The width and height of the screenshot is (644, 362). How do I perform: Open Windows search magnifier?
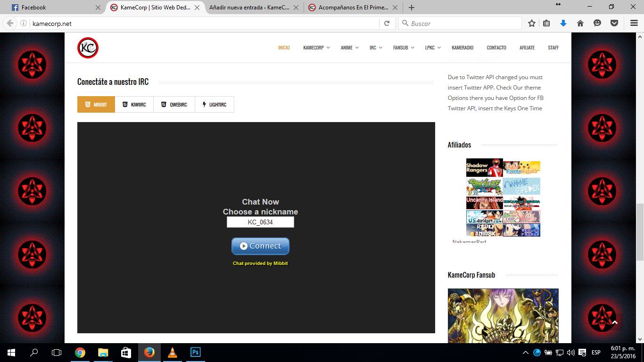coord(34,352)
